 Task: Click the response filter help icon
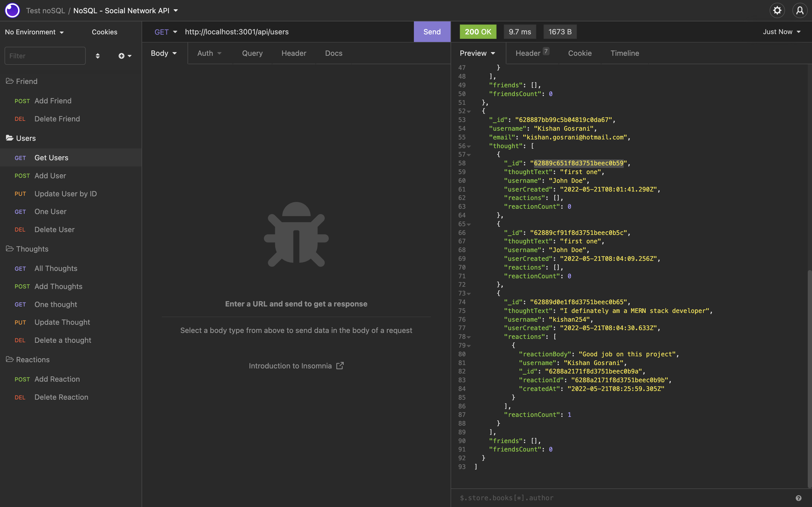798,498
